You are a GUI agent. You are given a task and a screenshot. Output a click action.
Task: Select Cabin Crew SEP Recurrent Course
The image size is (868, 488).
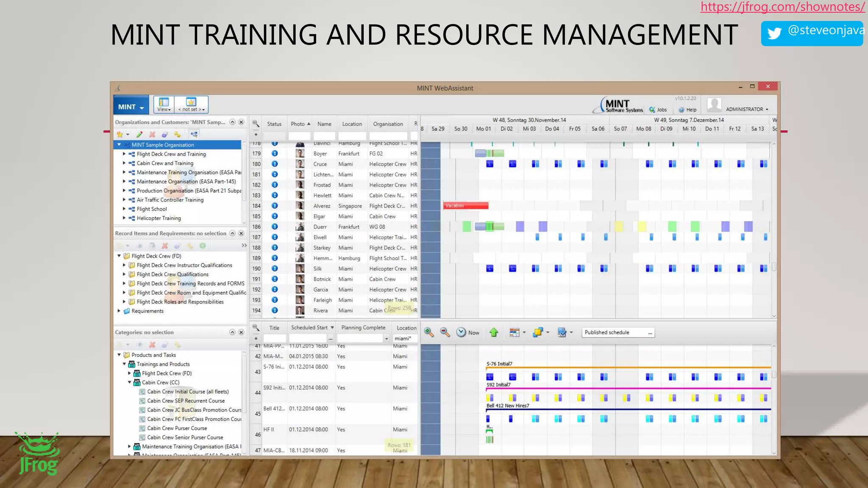click(x=186, y=401)
